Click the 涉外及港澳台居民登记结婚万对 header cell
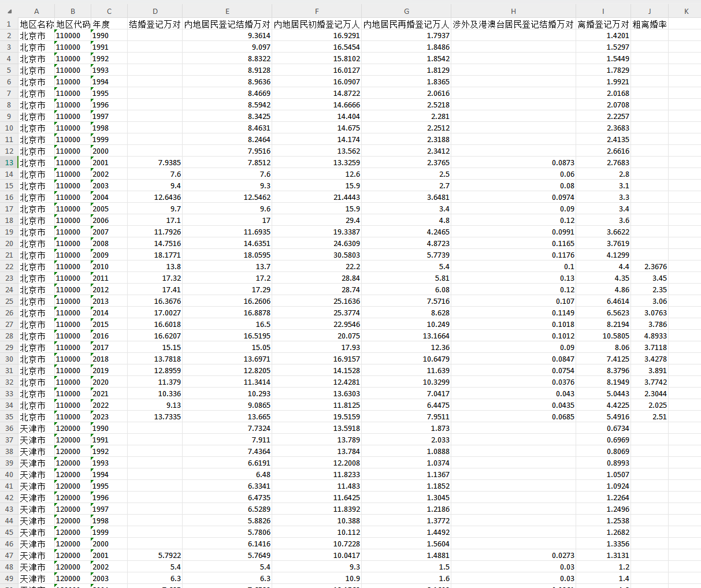Image resolution: width=701 pixels, height=588 pixels. tap(513, 24)
